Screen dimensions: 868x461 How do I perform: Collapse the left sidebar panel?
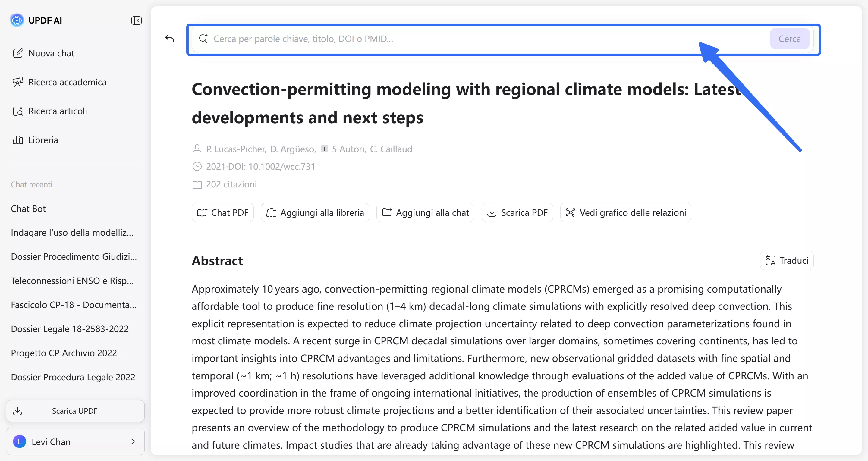click(136, 20)
